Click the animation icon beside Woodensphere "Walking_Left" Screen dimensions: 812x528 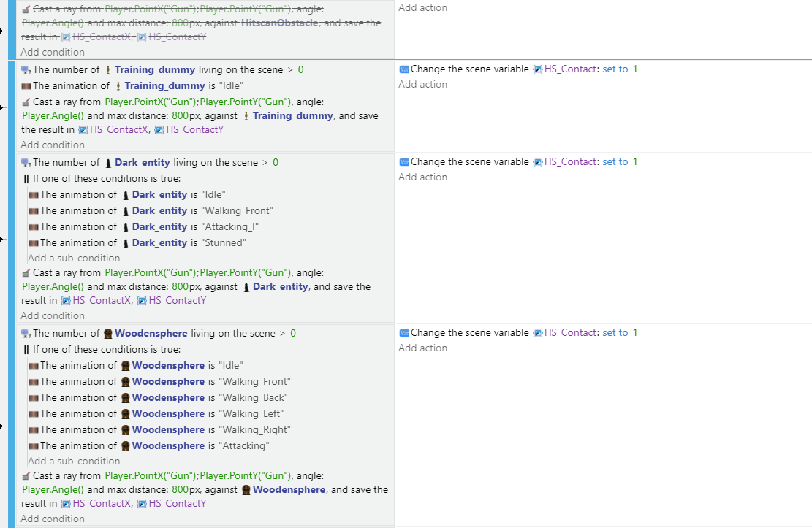[x=33, y=414]
